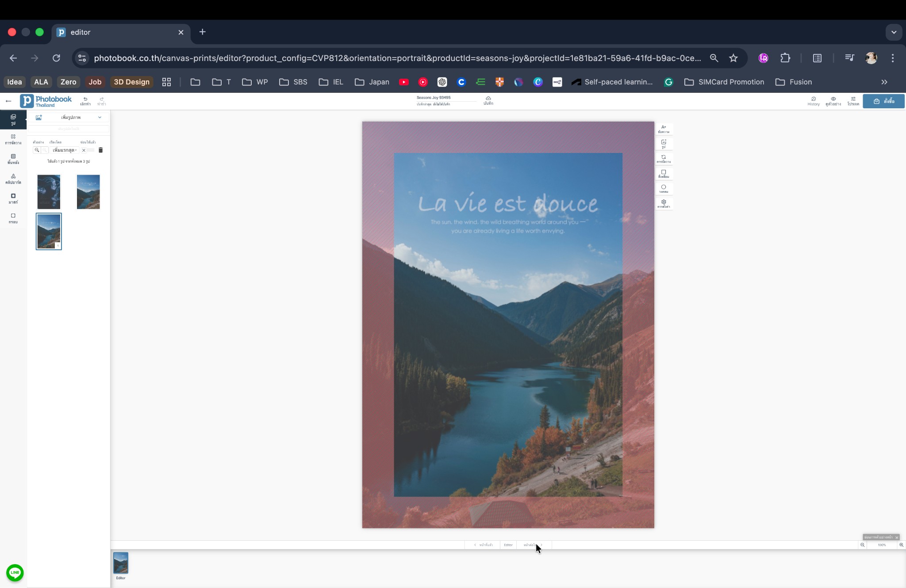Open Chrome tab search dropdown arrow
Viewport: 906px width, 588px height.
click(894, 32)
